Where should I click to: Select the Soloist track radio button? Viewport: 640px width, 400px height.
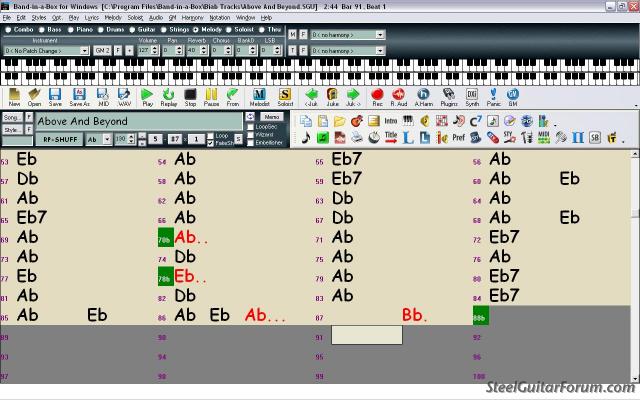(229, 30)
